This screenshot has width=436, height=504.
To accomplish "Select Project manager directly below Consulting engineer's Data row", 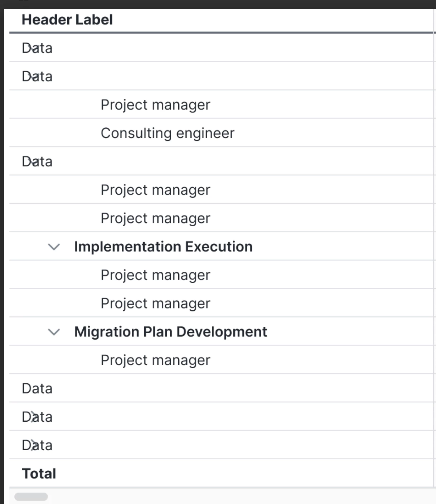I will point(155,190).
